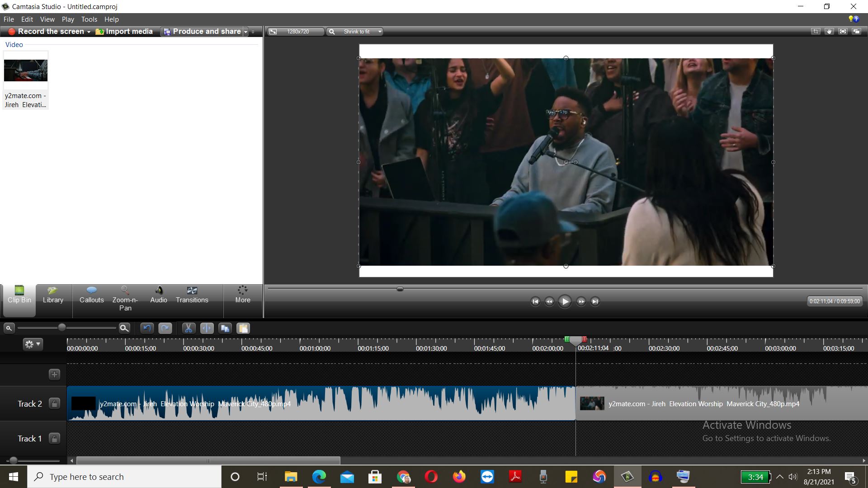The height and width of the screenshot is (488, 868).
Task: Click the red selection end marker
Action: tap(584, 339)
